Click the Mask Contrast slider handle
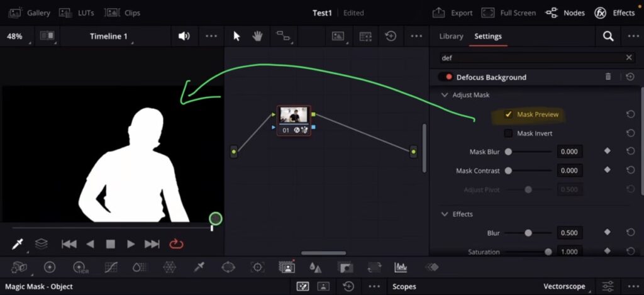 tap(508, 170)
